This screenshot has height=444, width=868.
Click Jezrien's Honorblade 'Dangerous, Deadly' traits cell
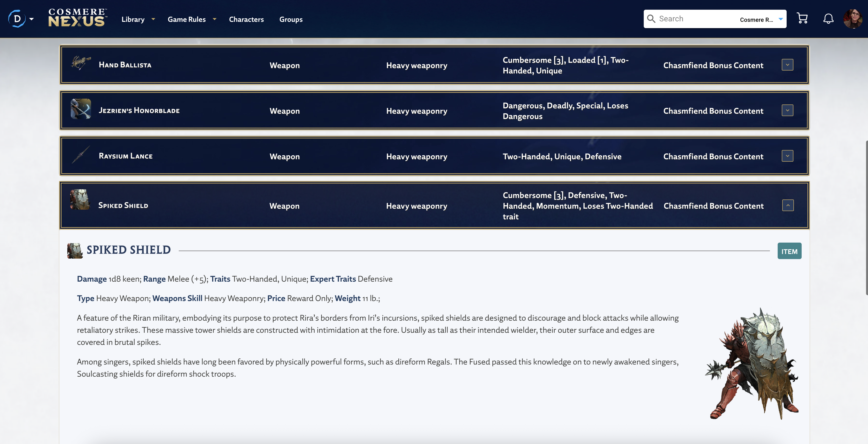[x=565, y=111]
